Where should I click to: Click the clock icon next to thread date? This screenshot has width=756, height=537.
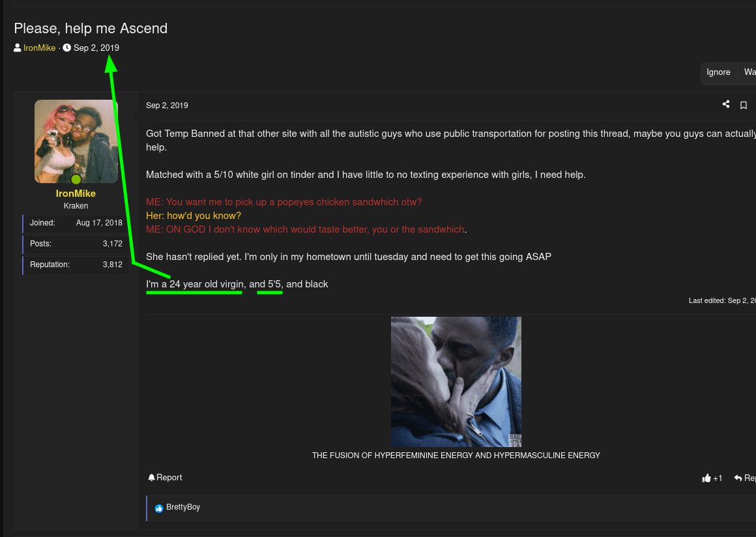coord(67,48)
